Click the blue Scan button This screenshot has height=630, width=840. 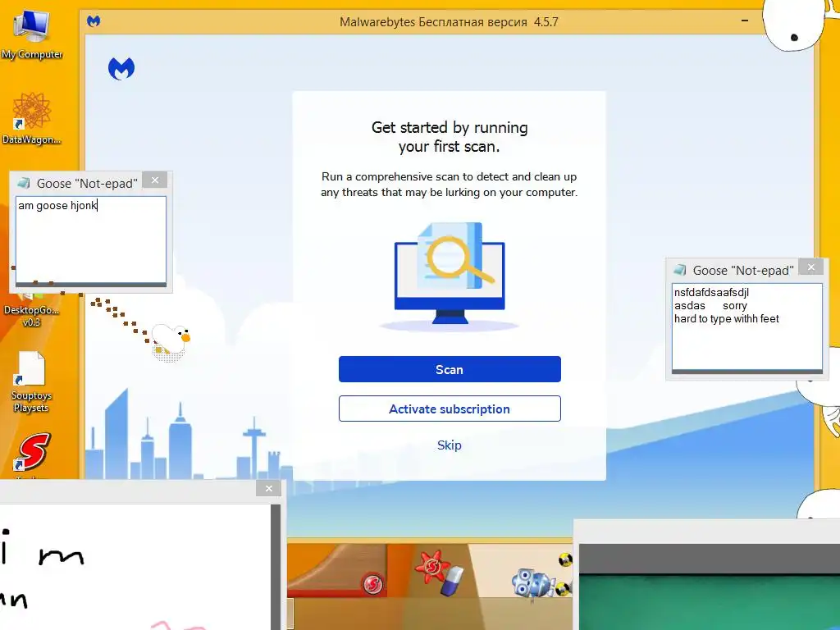(x=450, y=369)
